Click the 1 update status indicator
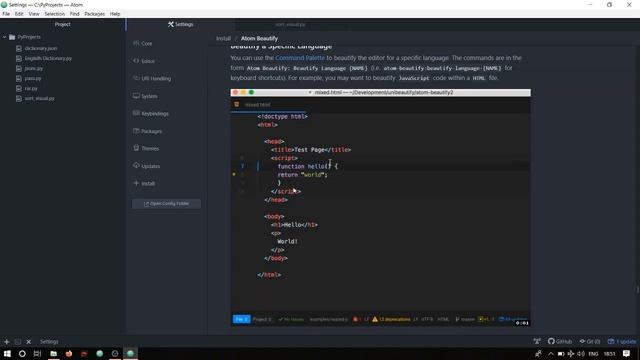This screenshot has width=640, height=360. [x=622, y=341]
